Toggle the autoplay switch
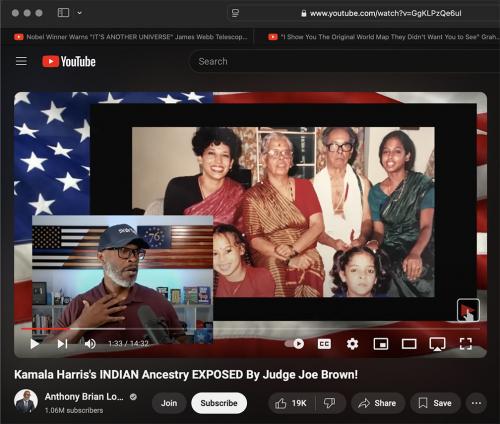 (x=294, y=344)
